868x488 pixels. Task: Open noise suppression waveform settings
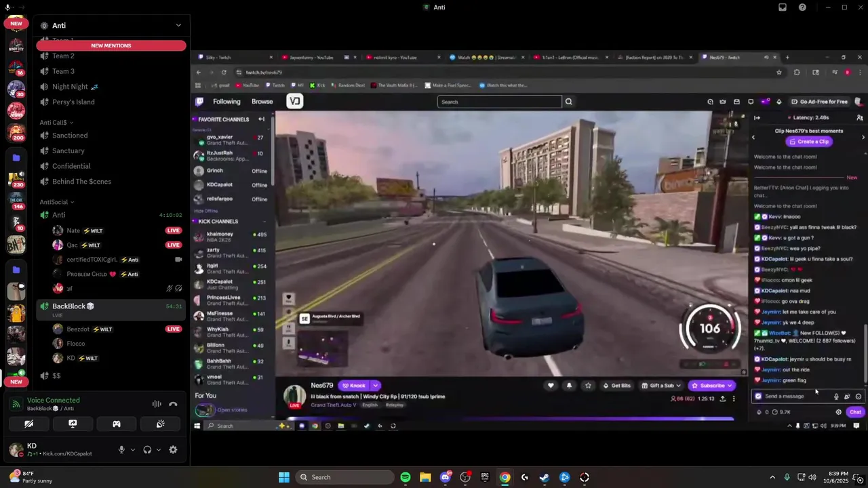point(157,404)
